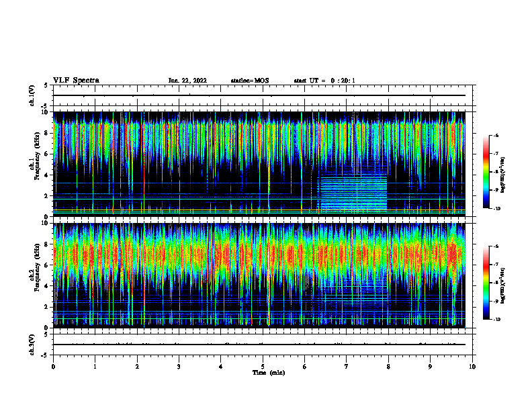Click the 'ch.1(V)' axis label
Viewport: 532px width, 411px height.
[x=32, y=95]
